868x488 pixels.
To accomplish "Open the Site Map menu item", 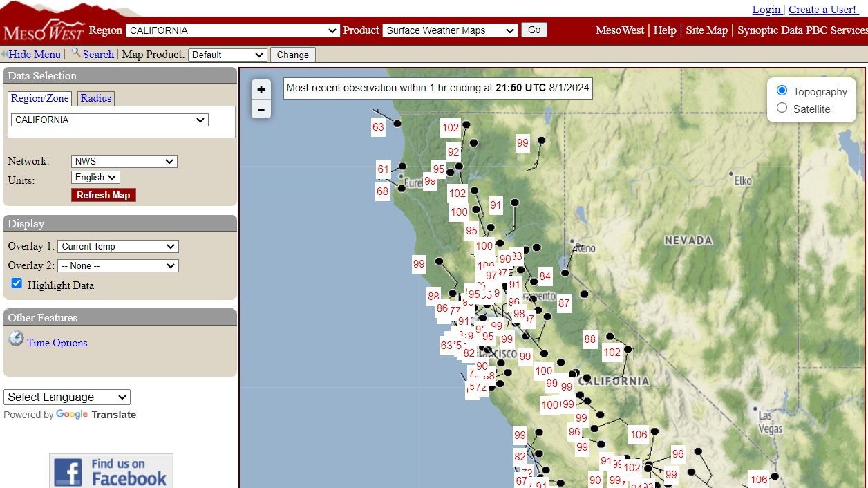I will pos(706,30).
